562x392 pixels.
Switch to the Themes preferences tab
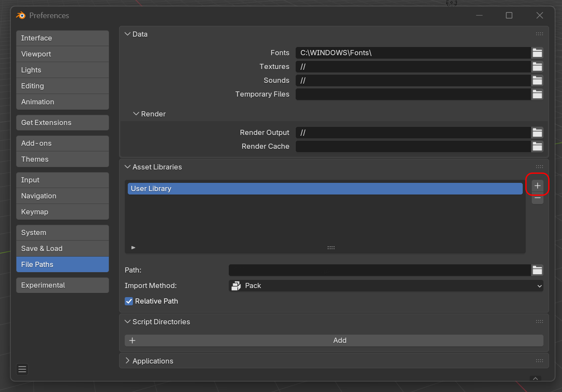point(62,159)
